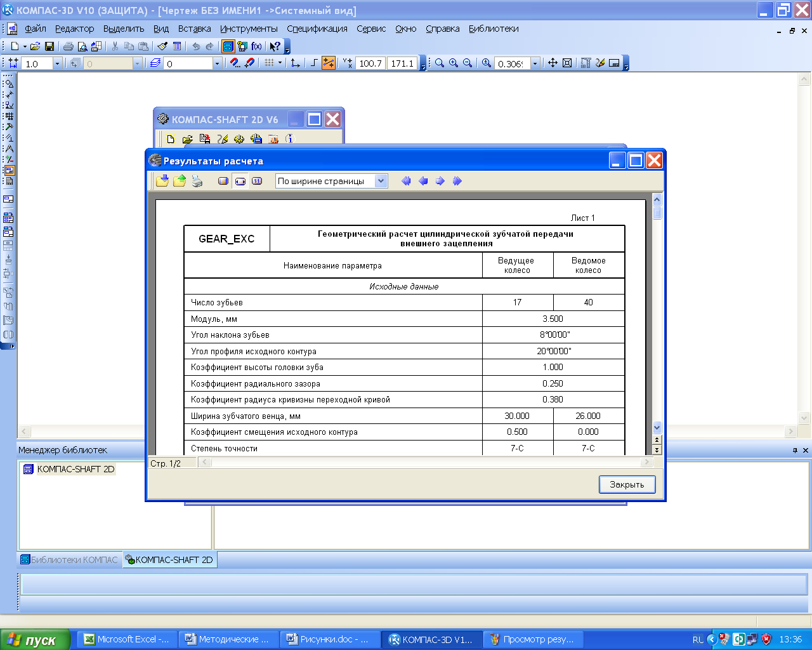Select the whole-page view icon in Results
Image resolution: width=812 pixels, height=650 pixels.
[x=223, y=181]
